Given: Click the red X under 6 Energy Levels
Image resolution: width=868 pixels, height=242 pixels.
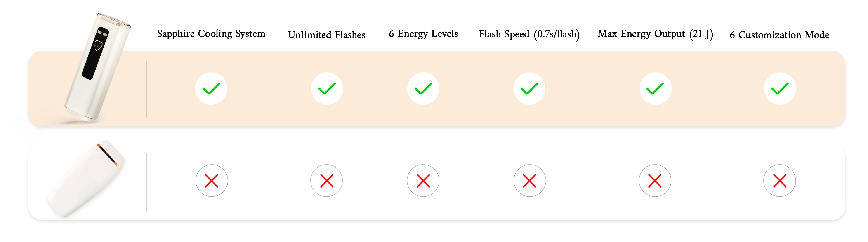Looking at the screenshot, I should 423,181.
